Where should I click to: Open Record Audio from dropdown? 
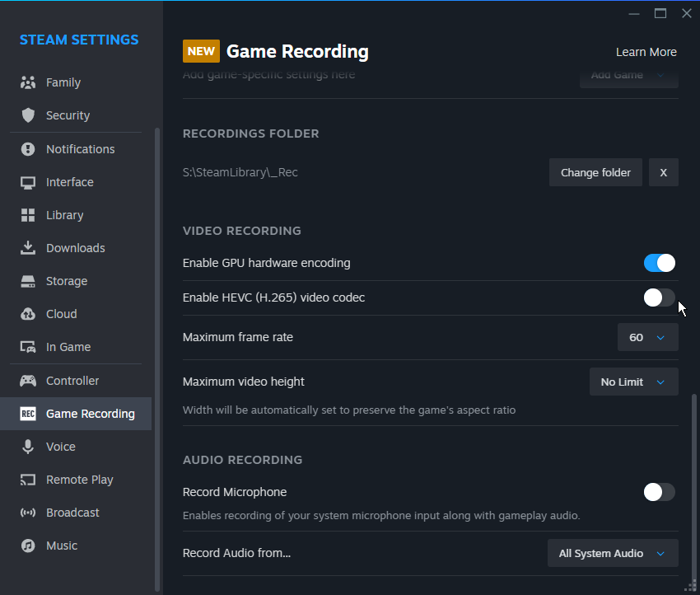coord(613,553)
